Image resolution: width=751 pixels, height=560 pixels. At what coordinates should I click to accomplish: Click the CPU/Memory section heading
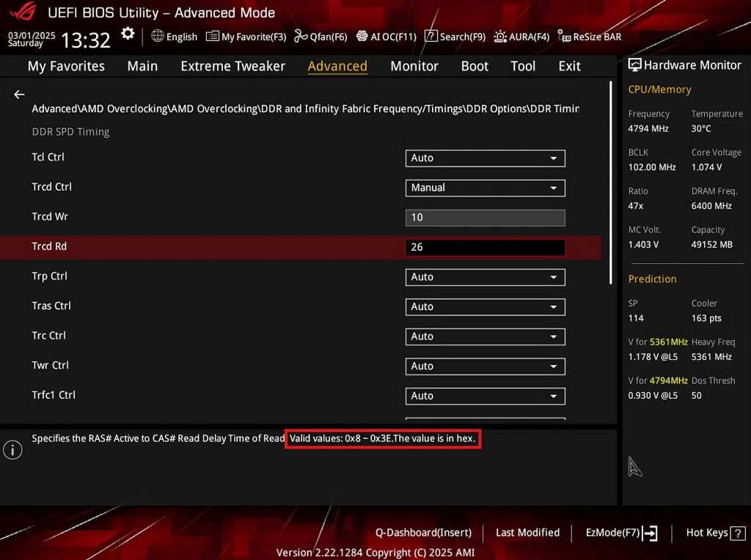pyautogui.click(x=659, y=89)
